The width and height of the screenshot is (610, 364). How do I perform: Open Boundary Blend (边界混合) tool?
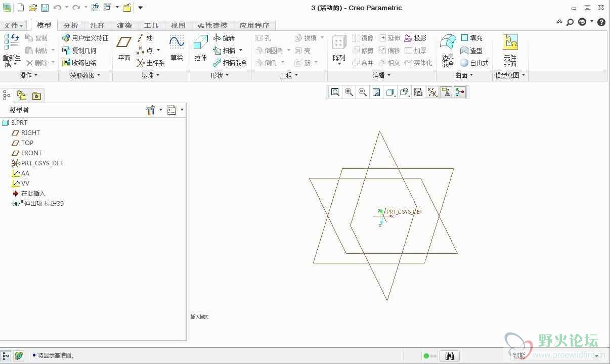[448, 51]
